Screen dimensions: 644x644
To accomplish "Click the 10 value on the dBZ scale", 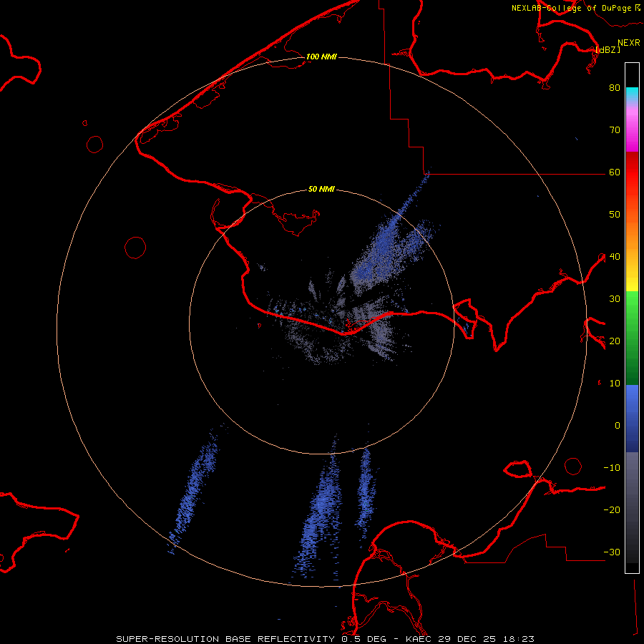I will pos(615,384).
